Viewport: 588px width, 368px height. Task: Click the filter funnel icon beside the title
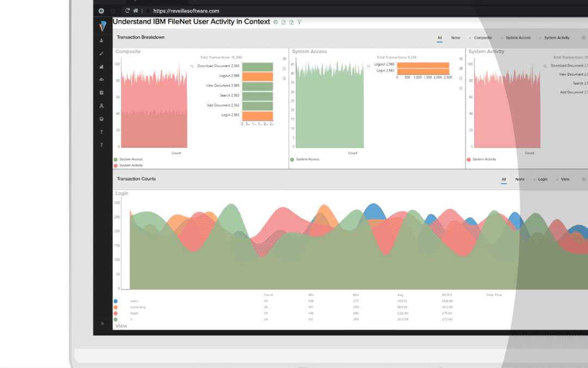coord(299,22)
